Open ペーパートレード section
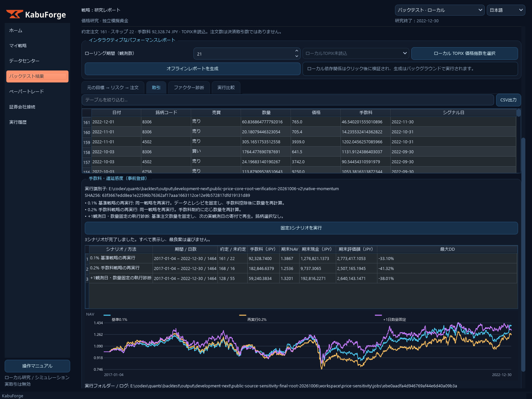 37,91
